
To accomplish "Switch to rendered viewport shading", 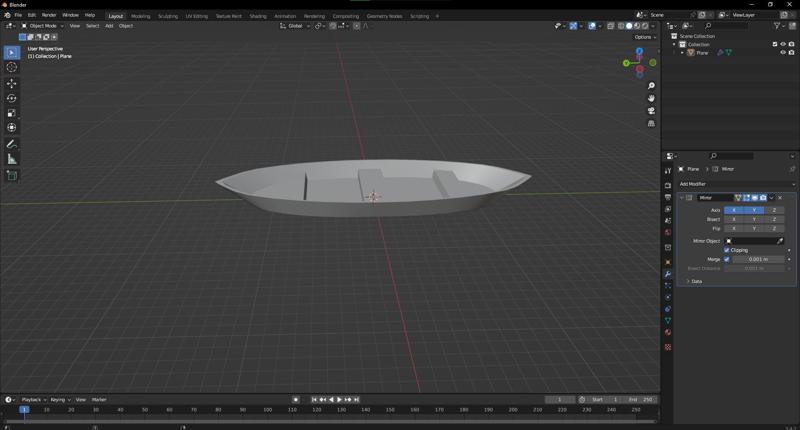I will tap(645, 26).
